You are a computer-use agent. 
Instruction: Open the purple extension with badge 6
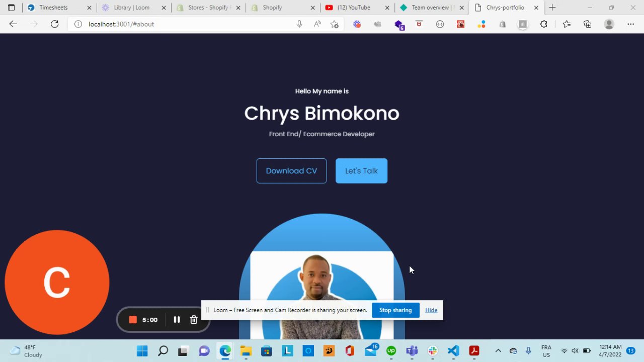399,25
